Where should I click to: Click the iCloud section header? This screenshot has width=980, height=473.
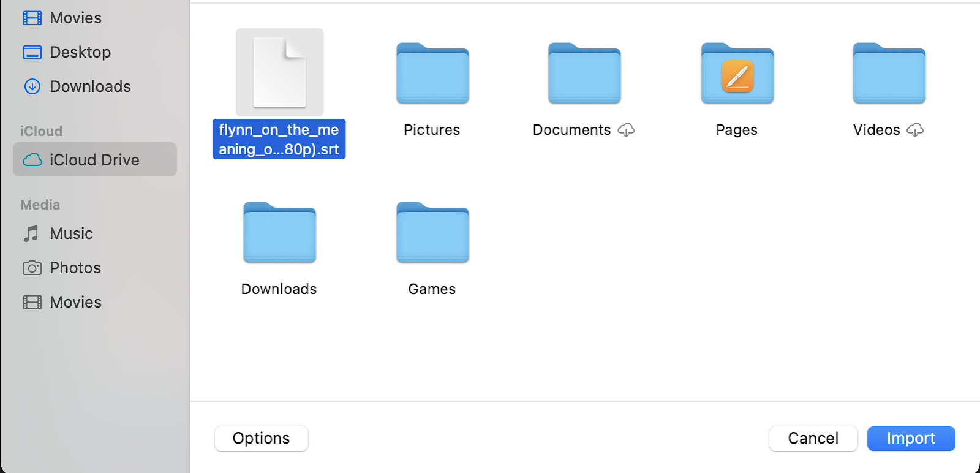click(42, 131)
